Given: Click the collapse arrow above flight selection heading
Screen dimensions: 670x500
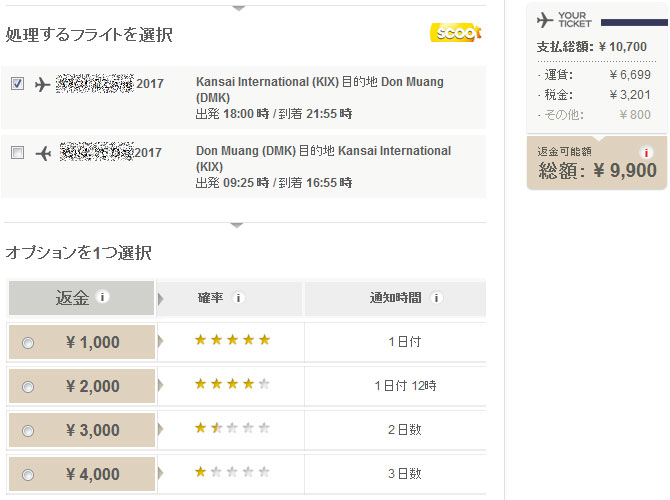Looking at the screenshot, I should pos(237,8).
